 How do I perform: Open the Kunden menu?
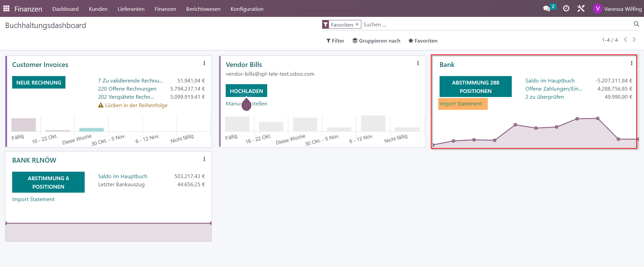[98, 9]
